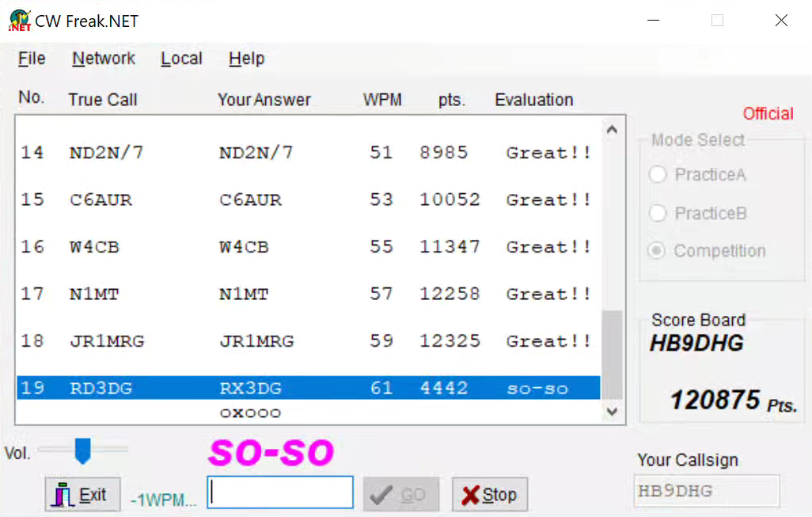Click the Your Callsign field HB9DHG
The height and width of the screenshot is (517, 812).
(x=706, y=492)
